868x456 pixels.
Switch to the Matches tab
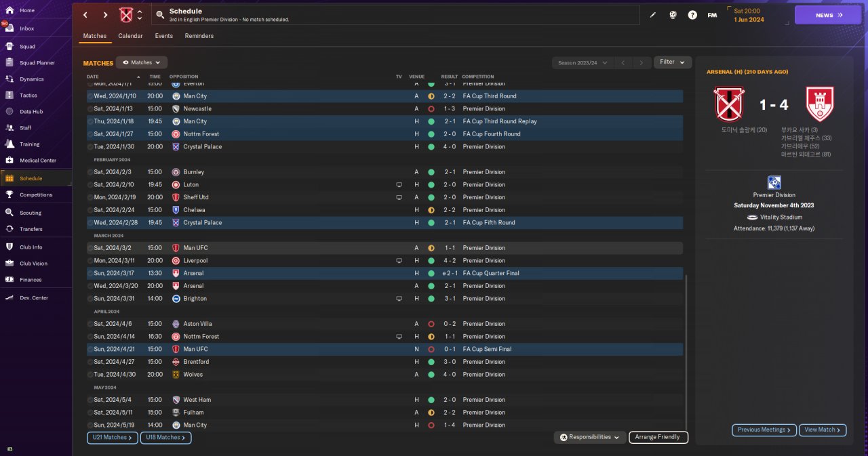pos(94,36)
